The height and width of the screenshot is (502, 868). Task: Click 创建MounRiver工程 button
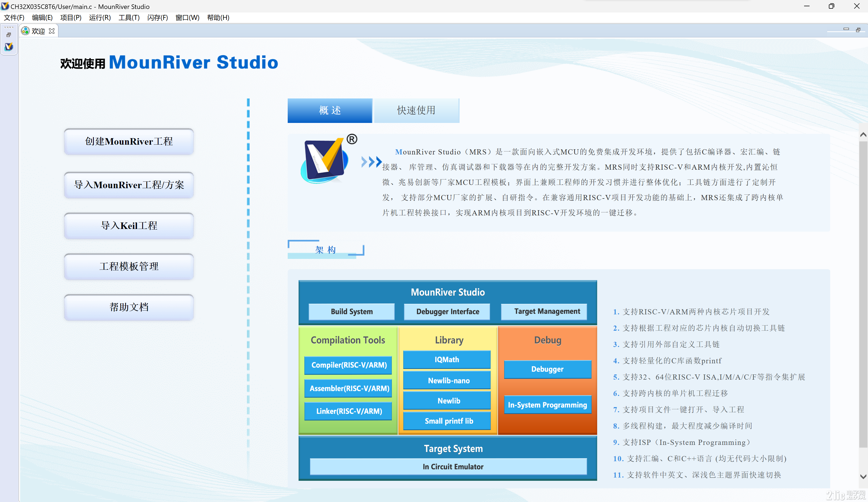[x=129, y=142]
